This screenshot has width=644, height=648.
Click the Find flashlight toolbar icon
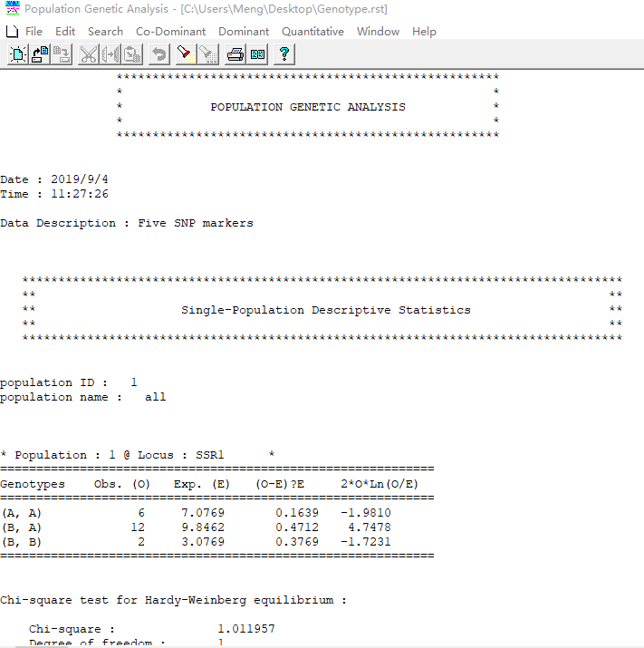click(x=186, y=54)
